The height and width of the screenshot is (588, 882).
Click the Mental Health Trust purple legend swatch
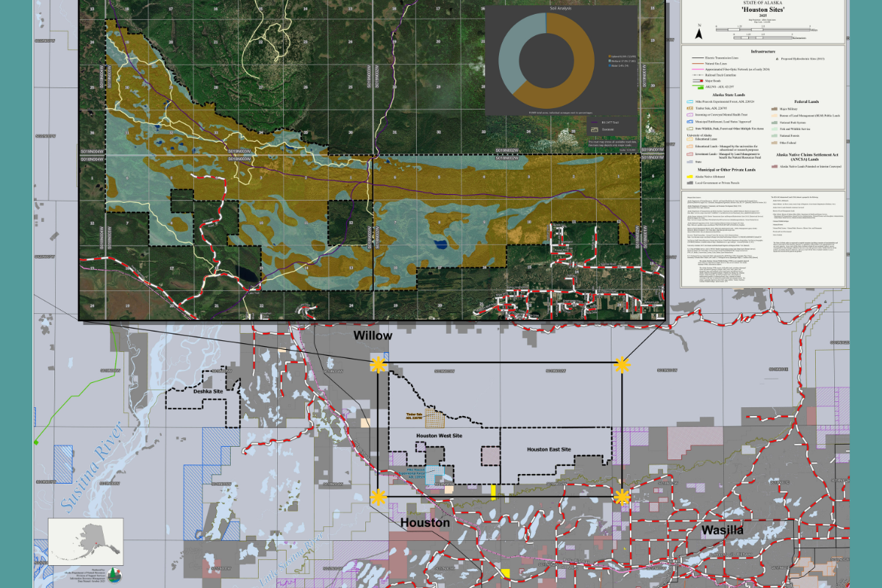pyautogui.click(x=690, y=115)
